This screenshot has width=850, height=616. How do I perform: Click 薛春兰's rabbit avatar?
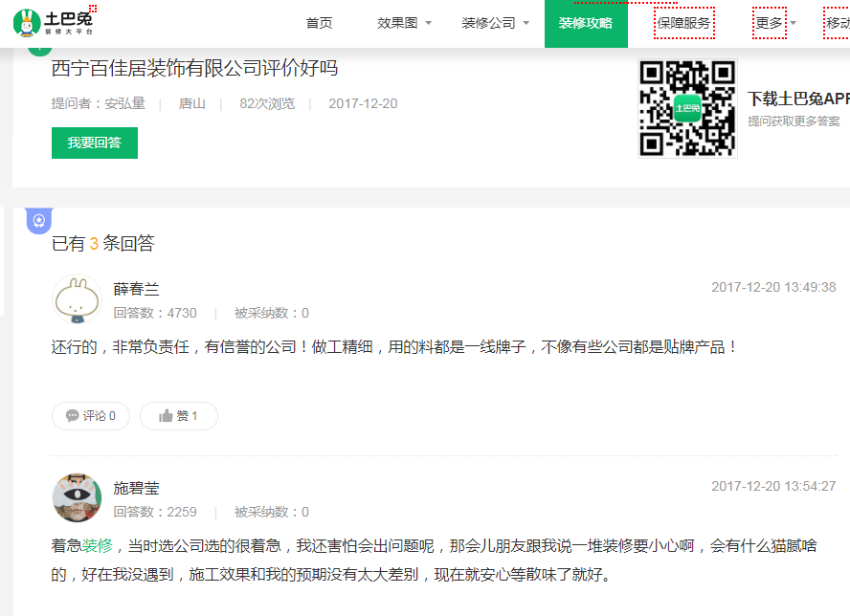pos(77,300)
